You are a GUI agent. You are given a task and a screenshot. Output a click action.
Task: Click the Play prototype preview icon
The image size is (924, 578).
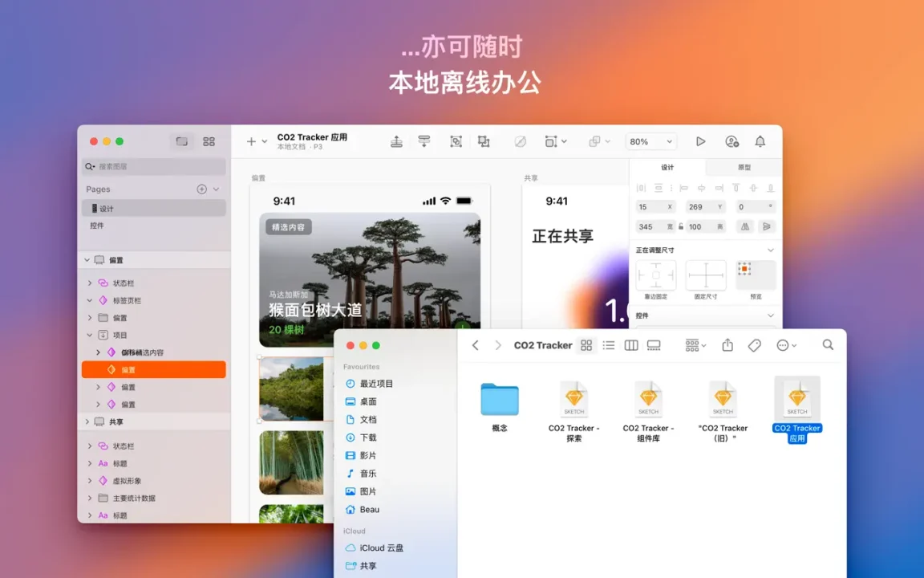pyautogui.click(x=701, y=141)
